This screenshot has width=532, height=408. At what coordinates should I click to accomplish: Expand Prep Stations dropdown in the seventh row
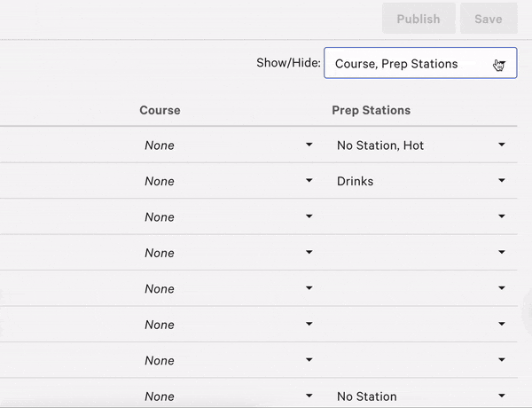click(x=419, y=360)
